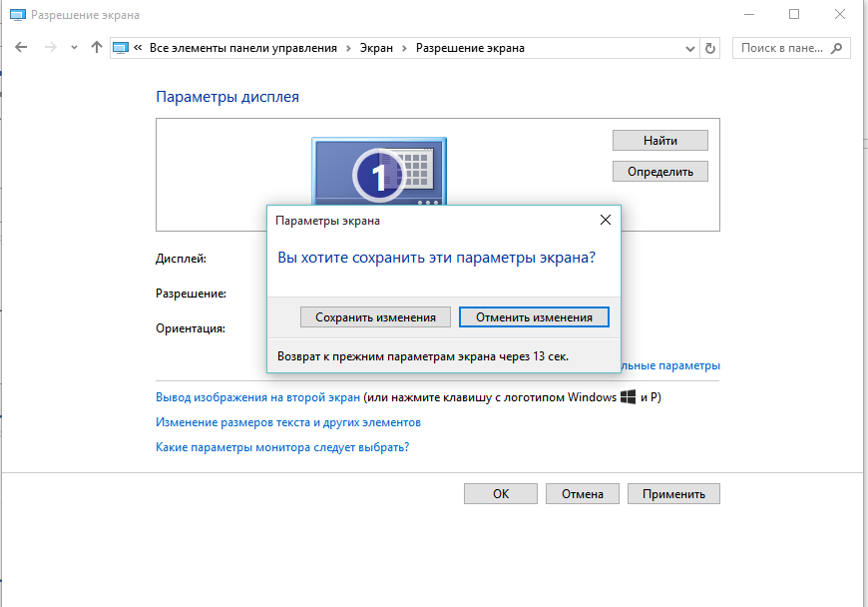Screen dimensions: 868x607
Task: Open 'Какие параметры монитора следует выбрать?' link
Action: pos(282,447)
